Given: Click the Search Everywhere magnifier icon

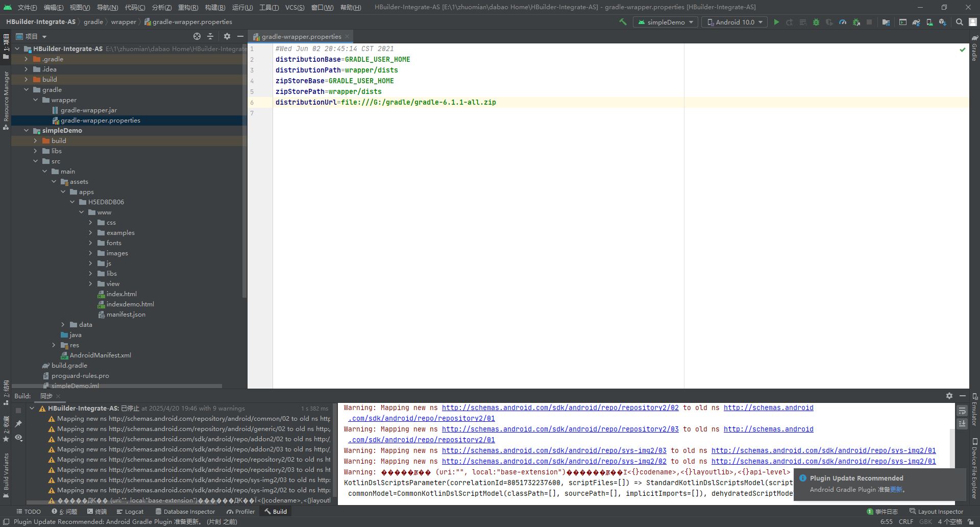Looking at the screenshot, I should (959, 22).
